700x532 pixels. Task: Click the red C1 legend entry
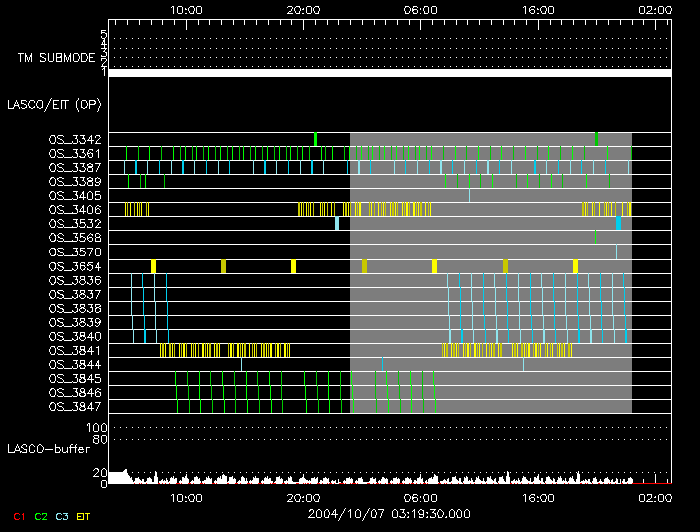pyautogui.click(x=19, y=516)
